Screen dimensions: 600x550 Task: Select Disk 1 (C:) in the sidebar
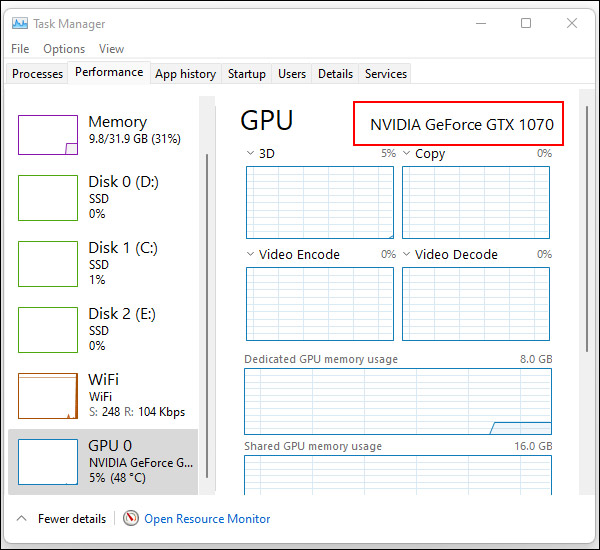103,264
